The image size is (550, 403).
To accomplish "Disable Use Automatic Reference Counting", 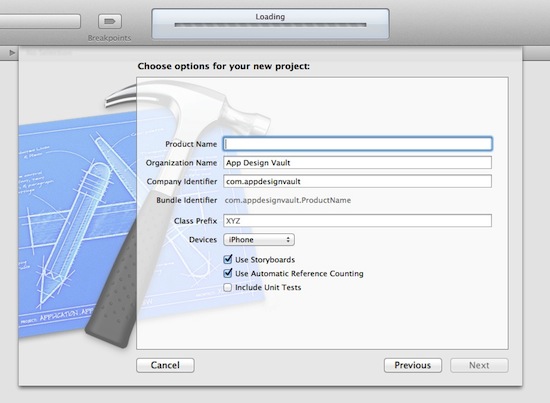I will point(228,273).
